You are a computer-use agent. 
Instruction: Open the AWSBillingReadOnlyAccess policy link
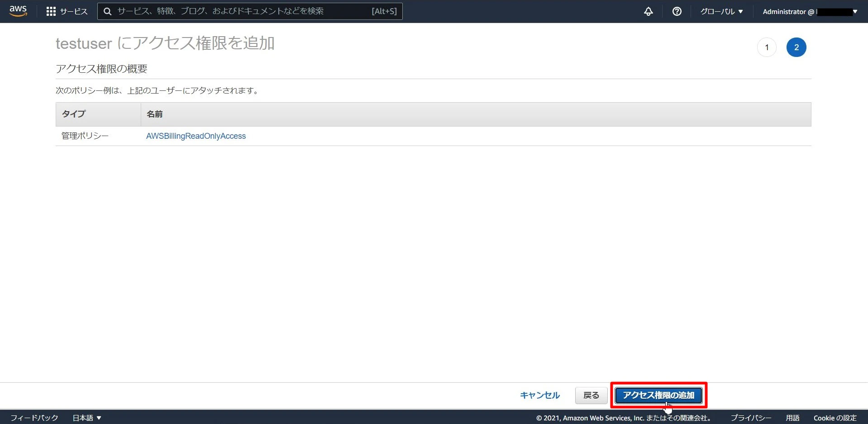click(196, 136)
